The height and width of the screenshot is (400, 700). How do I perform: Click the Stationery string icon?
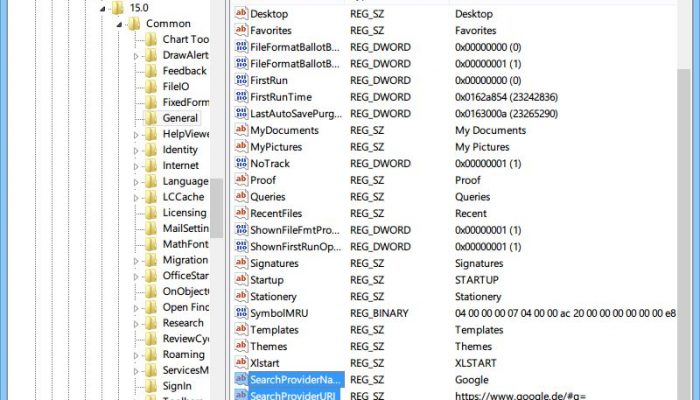[x=241, y=296]
